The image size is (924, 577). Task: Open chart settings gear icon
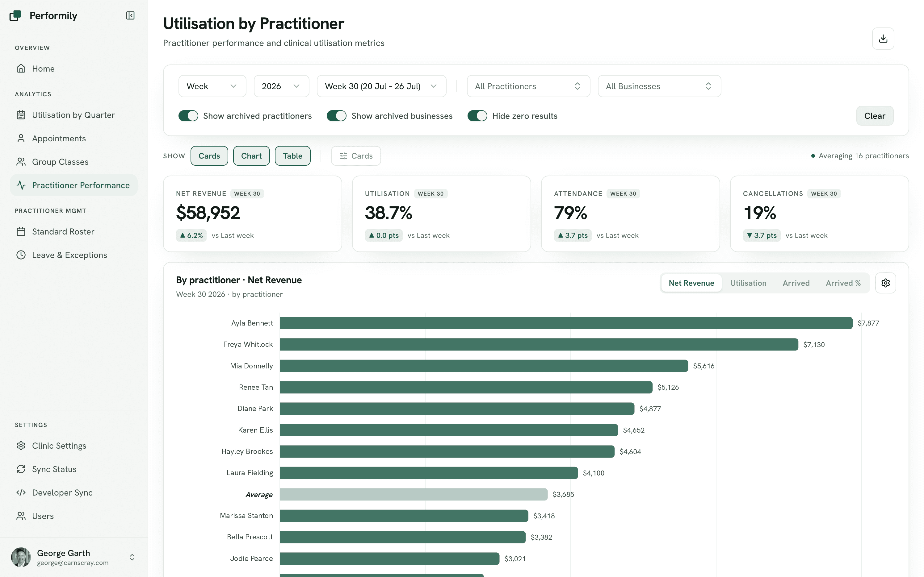(x=885, y=283)
